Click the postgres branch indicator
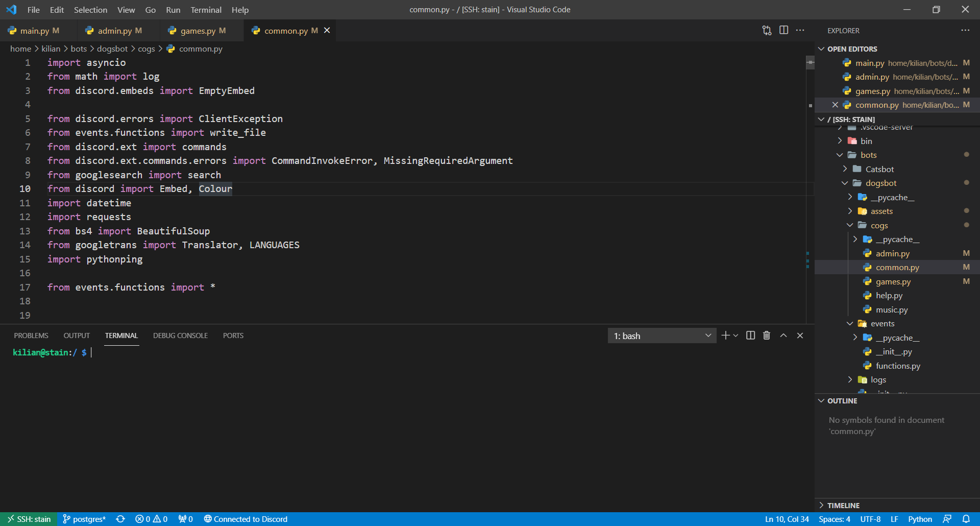Screen dimensions: 980x526 tap(84, 519)
